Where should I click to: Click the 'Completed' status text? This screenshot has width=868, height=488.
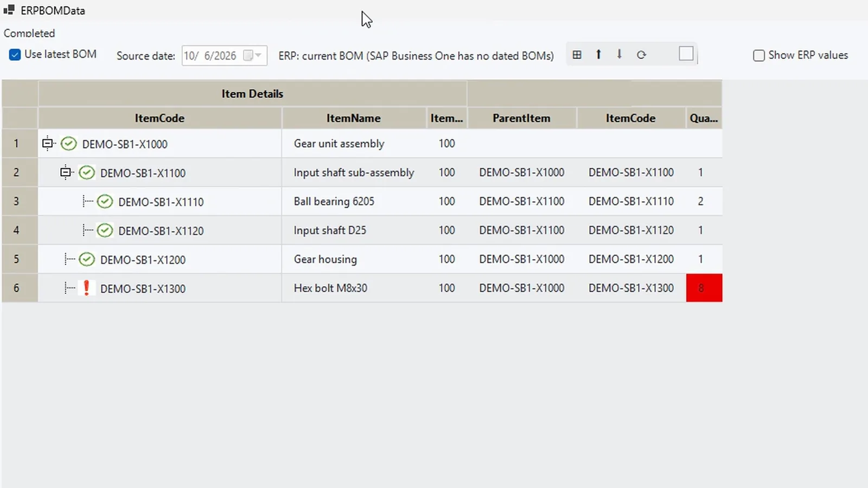(29, 33)
